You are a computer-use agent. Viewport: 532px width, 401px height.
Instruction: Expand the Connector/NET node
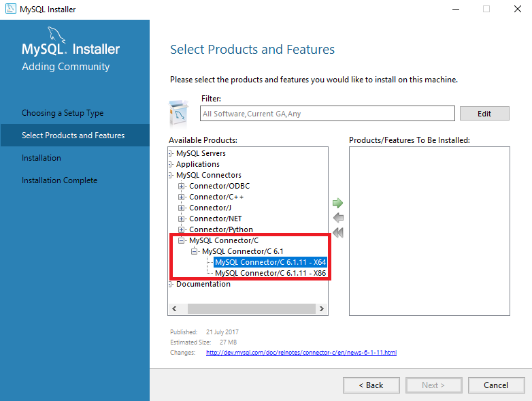coord(181,219)
